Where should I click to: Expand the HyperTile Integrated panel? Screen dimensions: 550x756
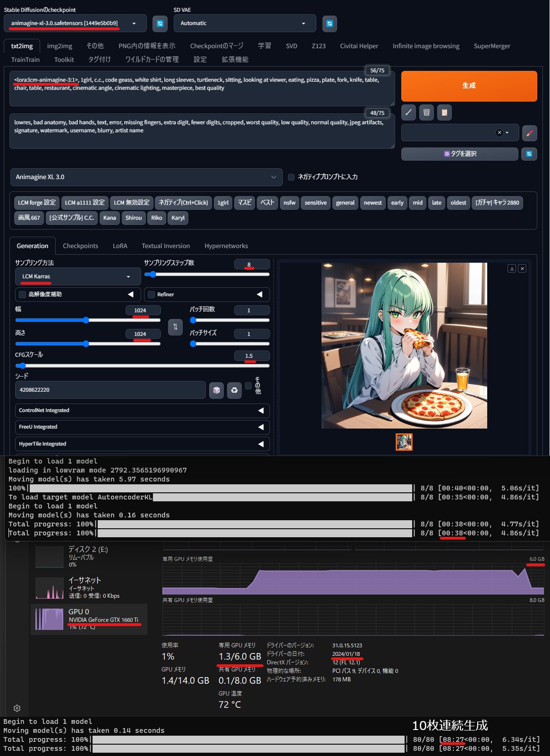(143, 444)
